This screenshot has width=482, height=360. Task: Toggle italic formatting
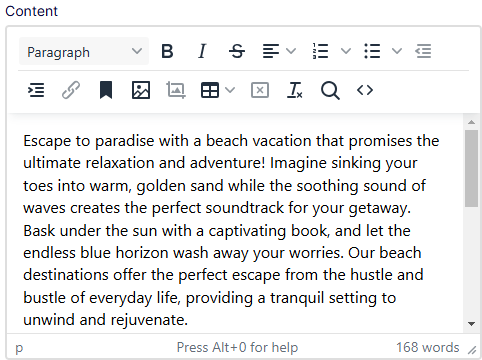tap(202, 51)
